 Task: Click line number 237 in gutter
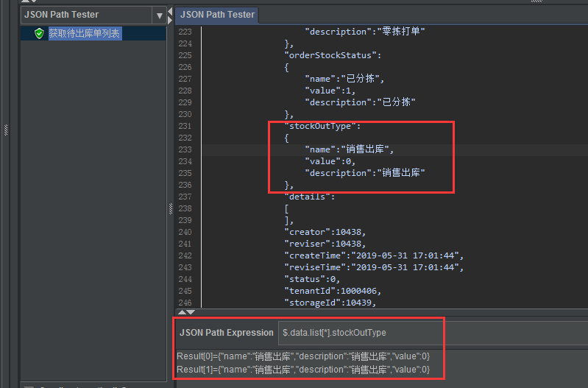point(185,197)
